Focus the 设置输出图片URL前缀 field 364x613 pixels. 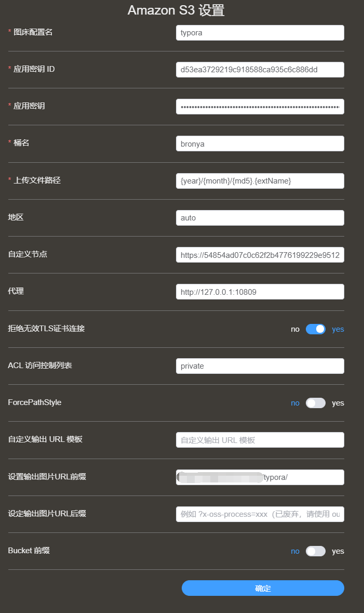[x=260, y=477]
